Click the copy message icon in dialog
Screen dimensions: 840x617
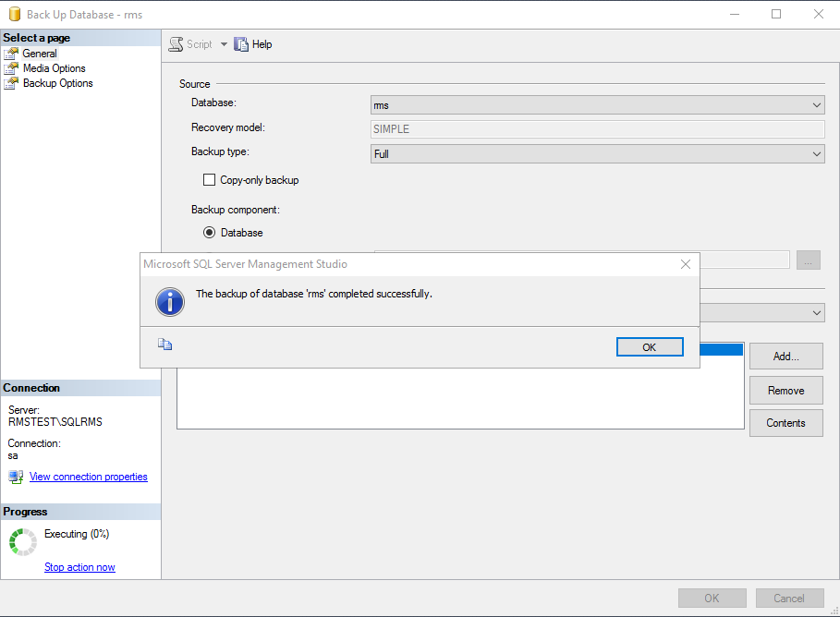pos(165,345)
